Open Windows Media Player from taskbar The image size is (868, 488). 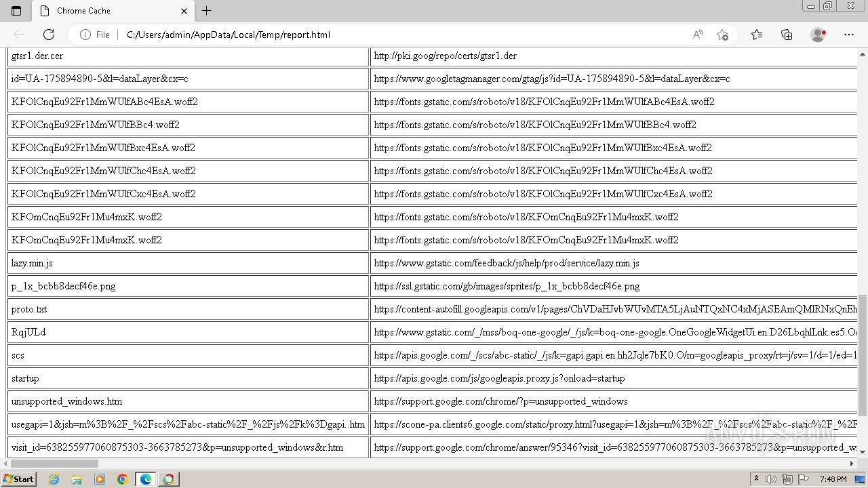(x=100, y=479)
